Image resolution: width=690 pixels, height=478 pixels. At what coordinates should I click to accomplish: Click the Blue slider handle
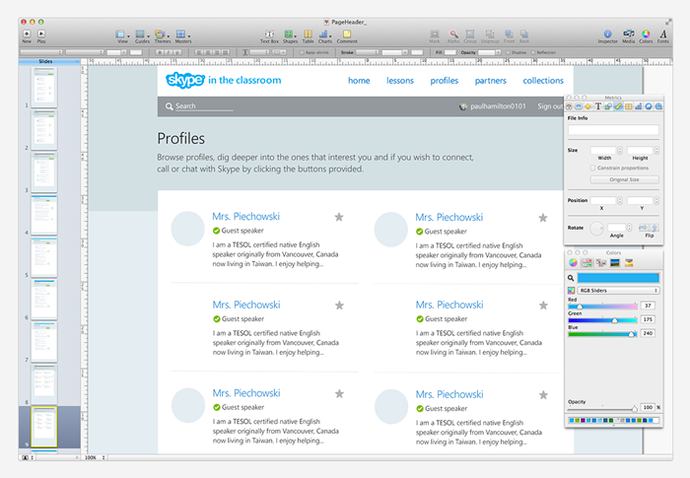(x=631, y=335)
